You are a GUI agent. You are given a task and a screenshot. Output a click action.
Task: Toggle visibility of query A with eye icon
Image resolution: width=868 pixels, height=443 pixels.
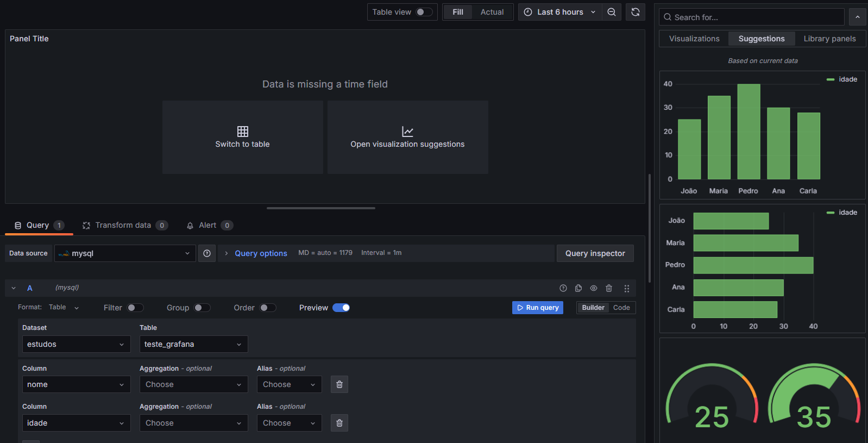click(594, 288)
